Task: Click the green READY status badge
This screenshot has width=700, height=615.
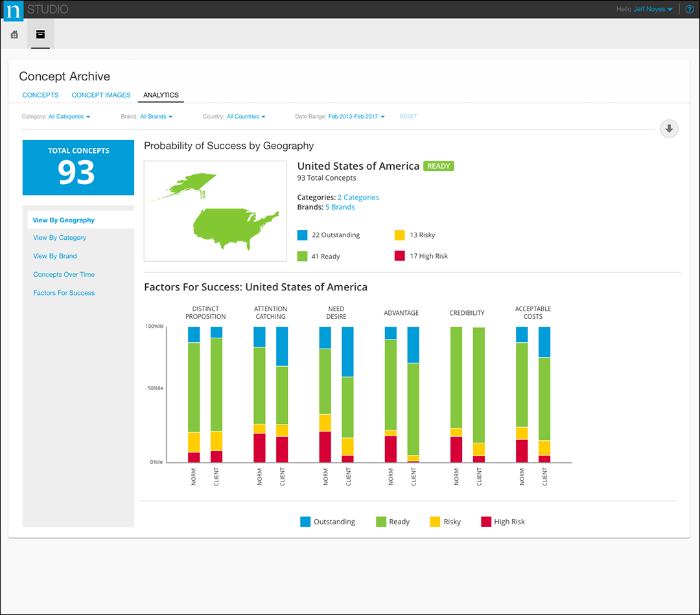Action: (438, 166)
